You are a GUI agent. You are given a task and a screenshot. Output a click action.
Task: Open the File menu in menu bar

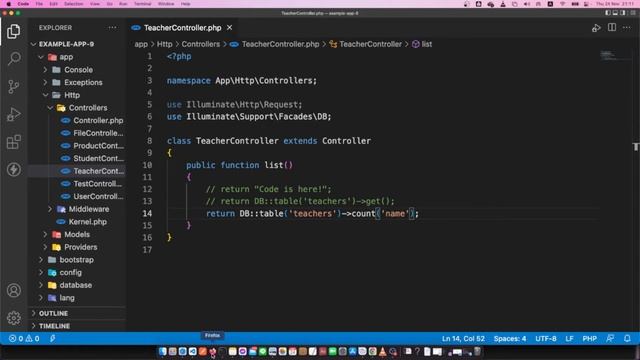coord(39,4)
